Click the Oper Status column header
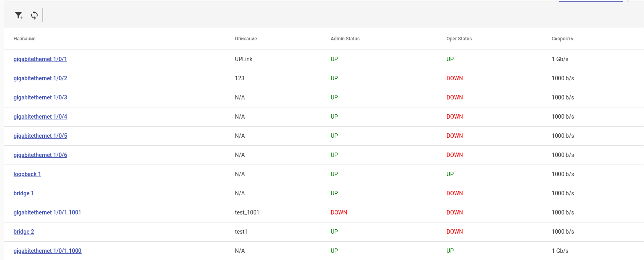 [459, 39]
